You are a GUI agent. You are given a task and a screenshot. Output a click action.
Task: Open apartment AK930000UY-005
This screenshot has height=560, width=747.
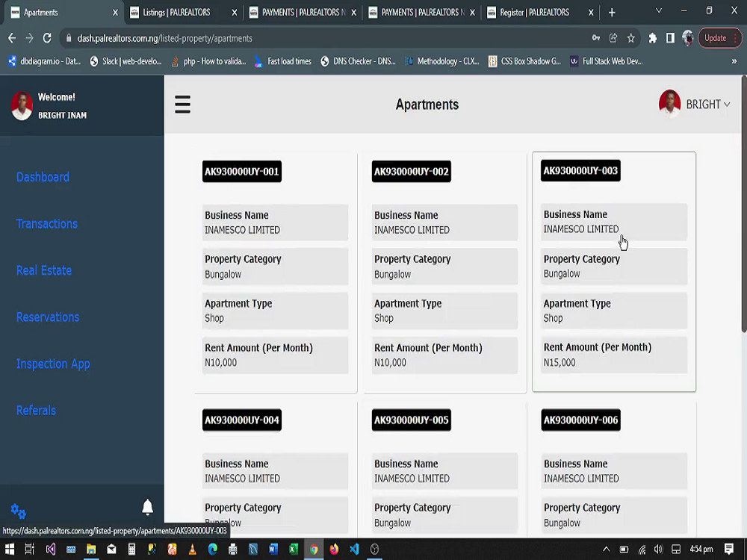point(411,420)
